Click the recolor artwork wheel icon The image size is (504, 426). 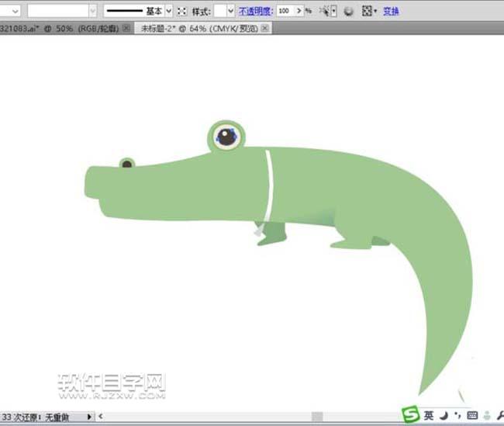tap(348, 12)
